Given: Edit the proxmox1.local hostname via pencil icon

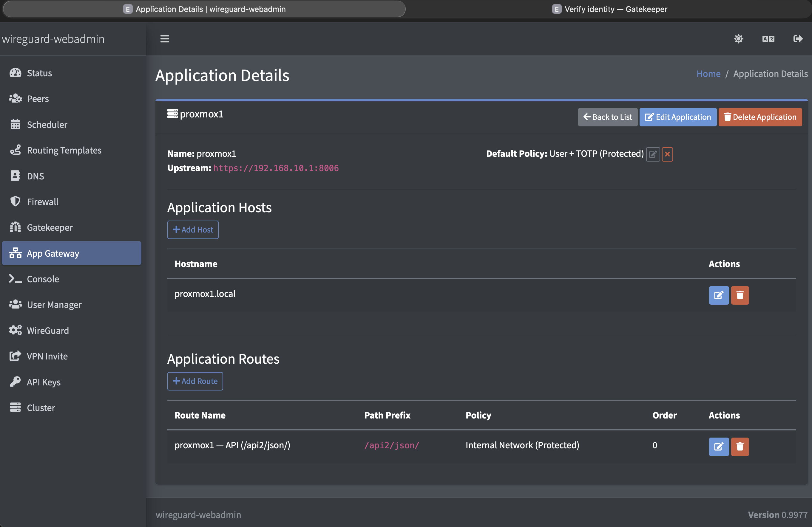Looking at the screenshot, I should [719, 295].
